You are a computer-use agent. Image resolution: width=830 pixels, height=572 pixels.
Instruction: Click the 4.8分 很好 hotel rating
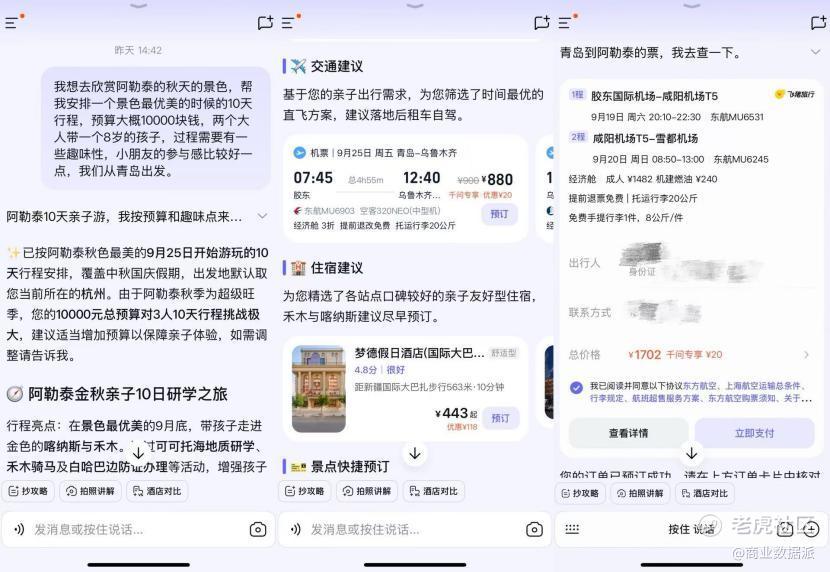point(380,369)
